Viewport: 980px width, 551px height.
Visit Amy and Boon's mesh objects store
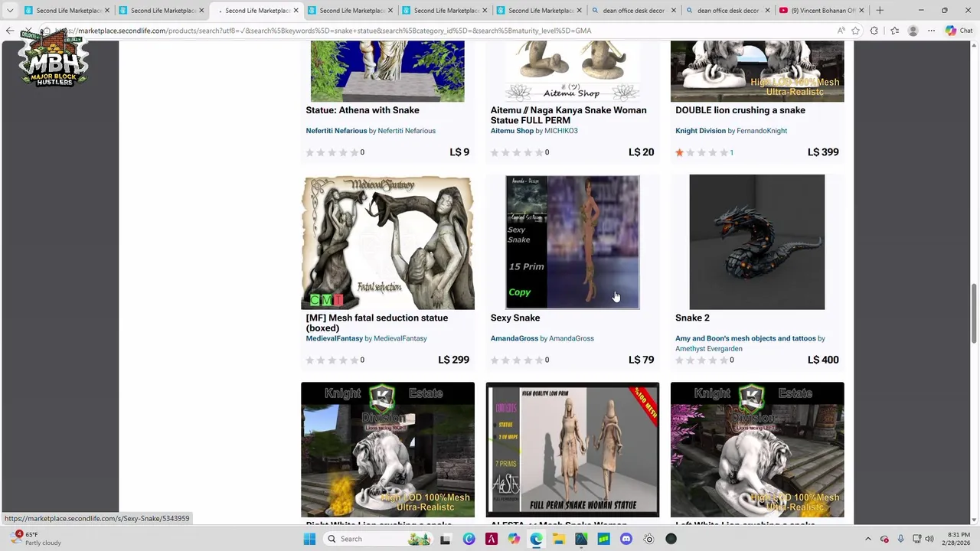(x=745, y=338)
